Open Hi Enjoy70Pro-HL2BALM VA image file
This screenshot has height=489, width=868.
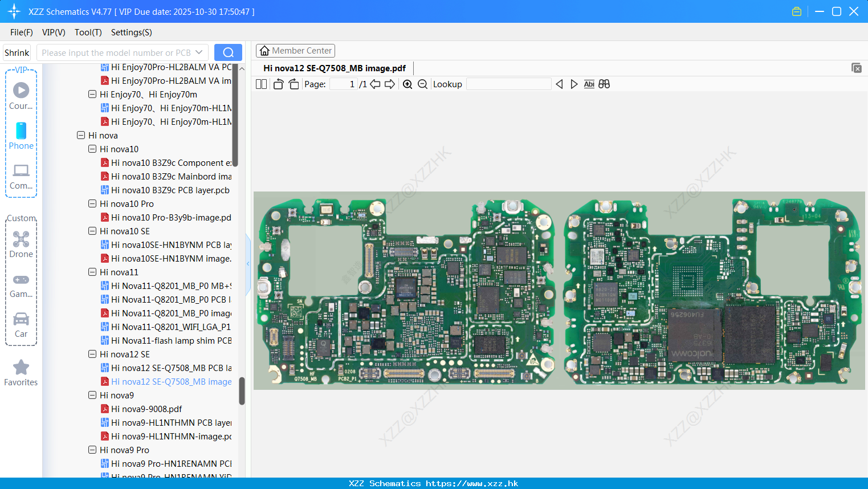pyautogui.click(x=166, y=80)
